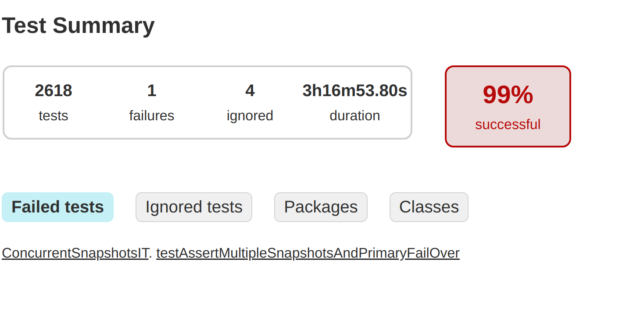
Task: Click the failed test result row
Action: (230, 253)
